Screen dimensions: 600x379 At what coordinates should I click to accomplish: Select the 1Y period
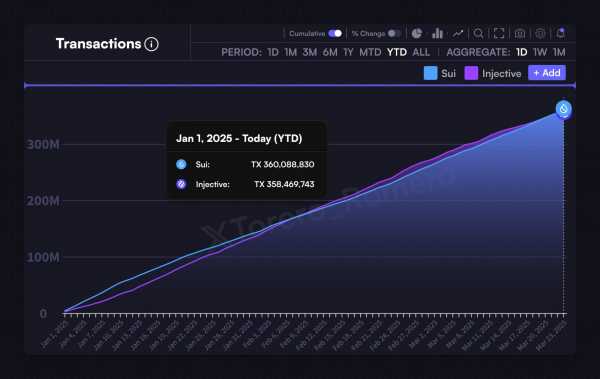click(348, 52)
